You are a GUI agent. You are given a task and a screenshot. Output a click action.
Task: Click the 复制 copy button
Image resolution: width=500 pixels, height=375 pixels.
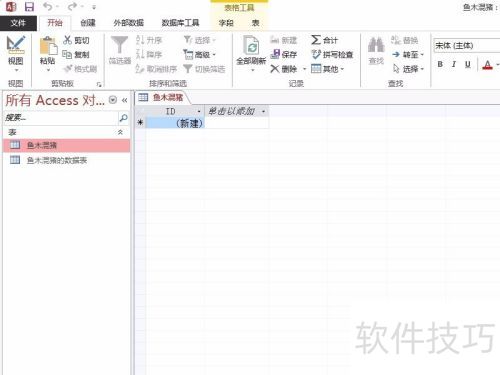(x=76, y=54)
